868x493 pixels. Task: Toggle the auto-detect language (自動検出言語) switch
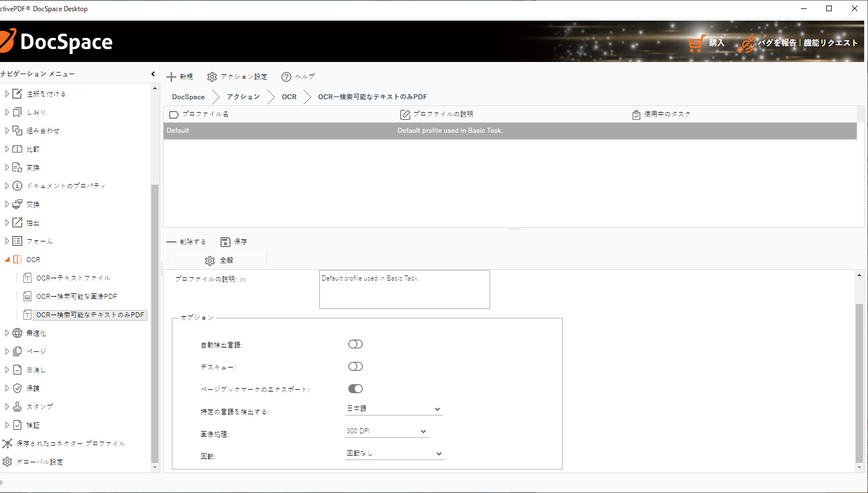point(356,344)
